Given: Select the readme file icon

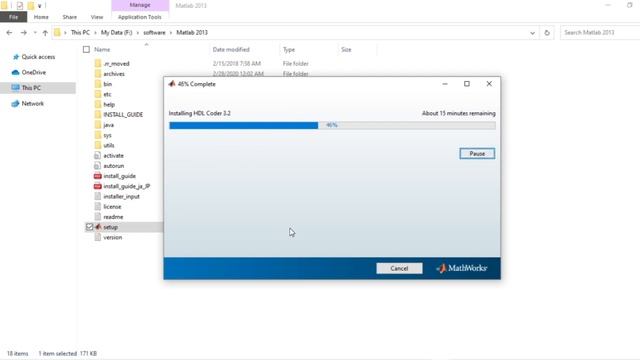Looking at the screenshot, I should 98,217.
